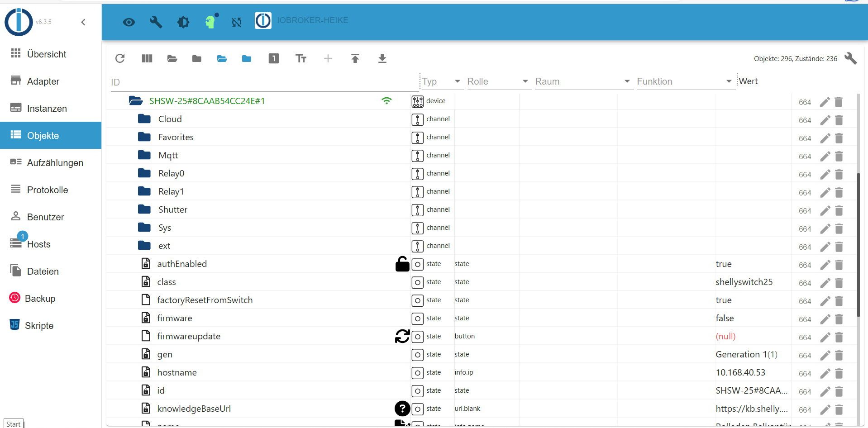868x428 pixels.
Task: Select Objekte in the sidebar
Action: (51, 135)
